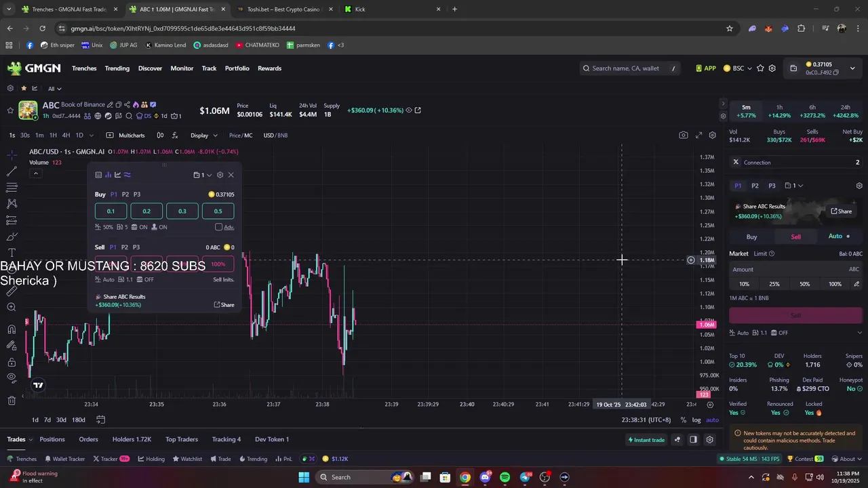Open wallet selector dropdown in floating panel

[203, 175]
